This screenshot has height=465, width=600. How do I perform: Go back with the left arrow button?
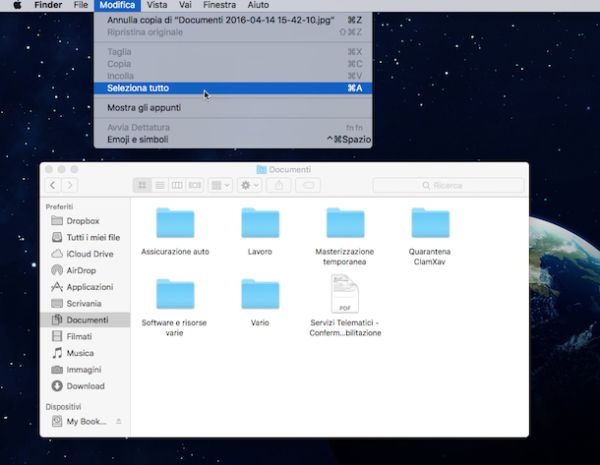pyautogui.click(x=51, y=186)
